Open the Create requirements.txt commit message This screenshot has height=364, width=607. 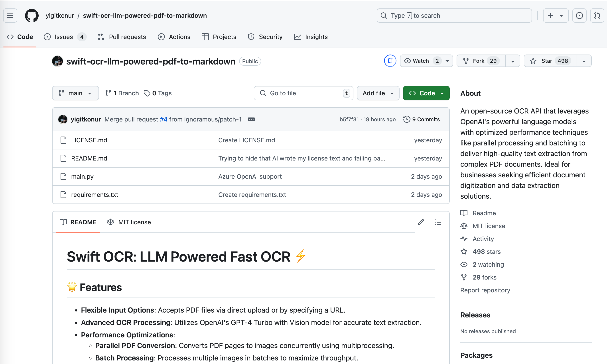click(x=252, y=194)
